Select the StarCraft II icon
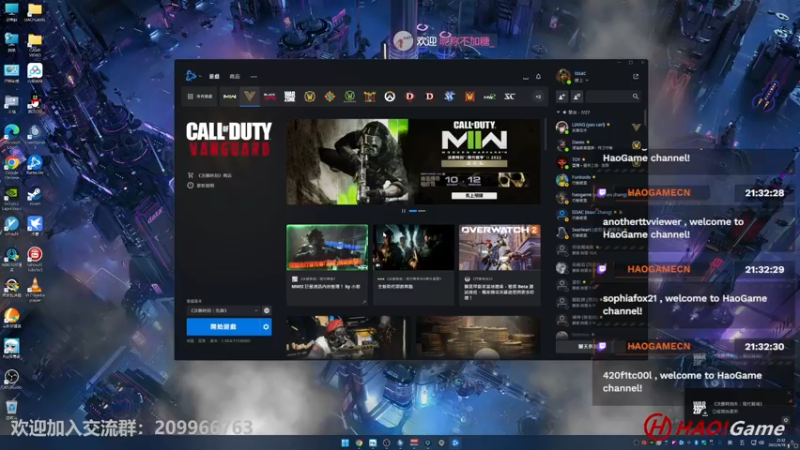The height and width of the screenshot is (450, 800). (x=449, y=96)
